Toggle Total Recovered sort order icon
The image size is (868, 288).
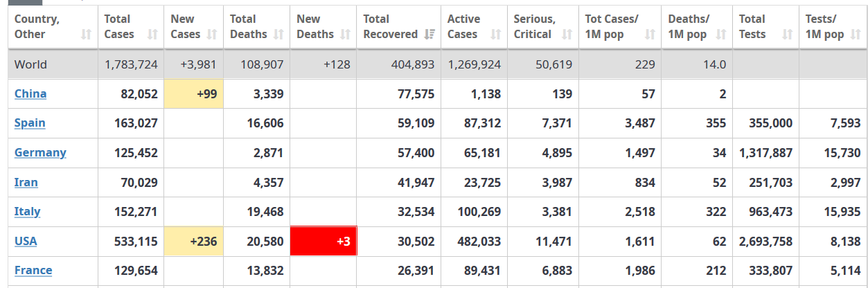(430, 34)
